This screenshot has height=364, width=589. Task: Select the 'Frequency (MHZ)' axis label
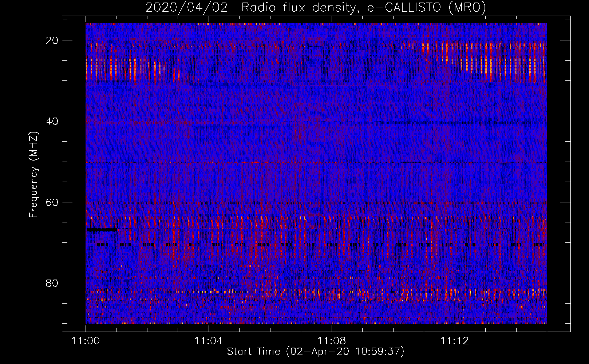click(33, 175)
